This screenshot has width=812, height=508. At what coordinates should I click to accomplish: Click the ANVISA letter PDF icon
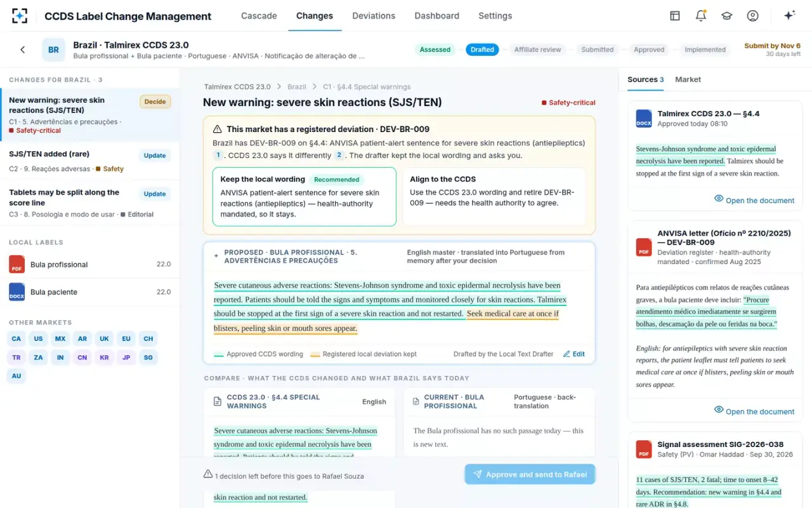click(x=644, y=247)
